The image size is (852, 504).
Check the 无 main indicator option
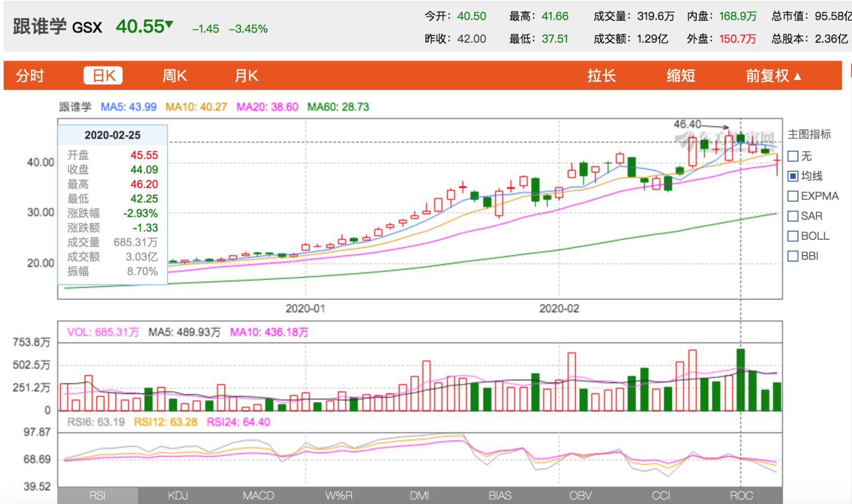pos(793,156)
